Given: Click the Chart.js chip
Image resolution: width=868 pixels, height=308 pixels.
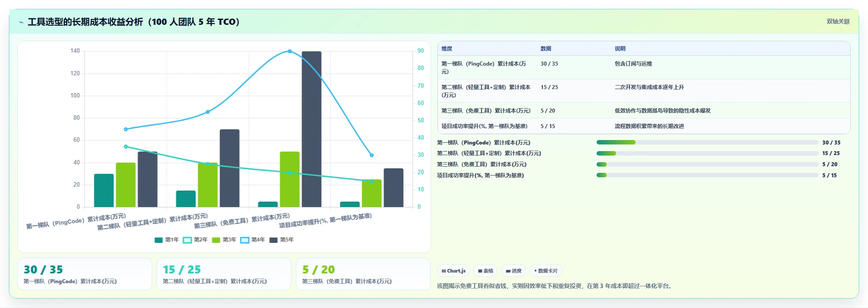Looking at the screenshot, I should coord(453,271).
